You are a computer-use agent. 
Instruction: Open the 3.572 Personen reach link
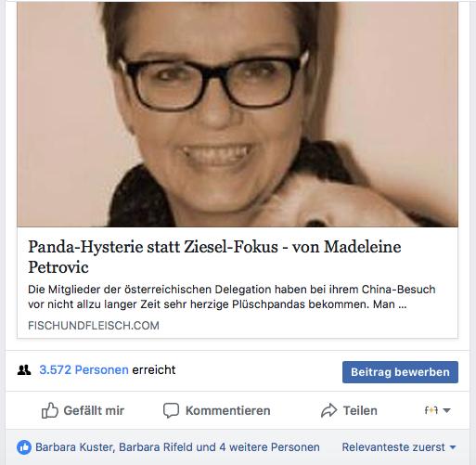pyautogui.click(x=84, y=370)
